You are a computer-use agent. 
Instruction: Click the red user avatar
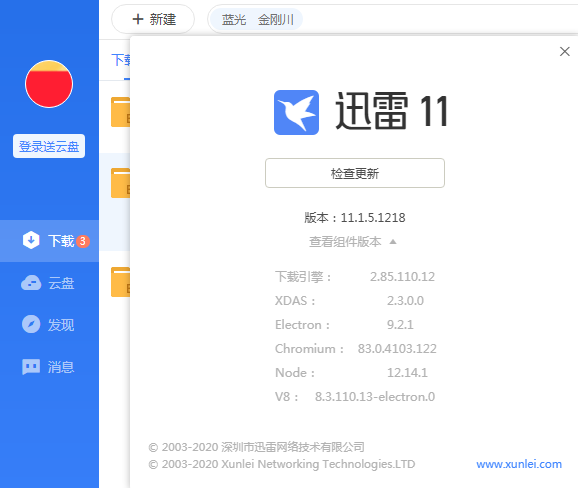(x=49, y=84)
